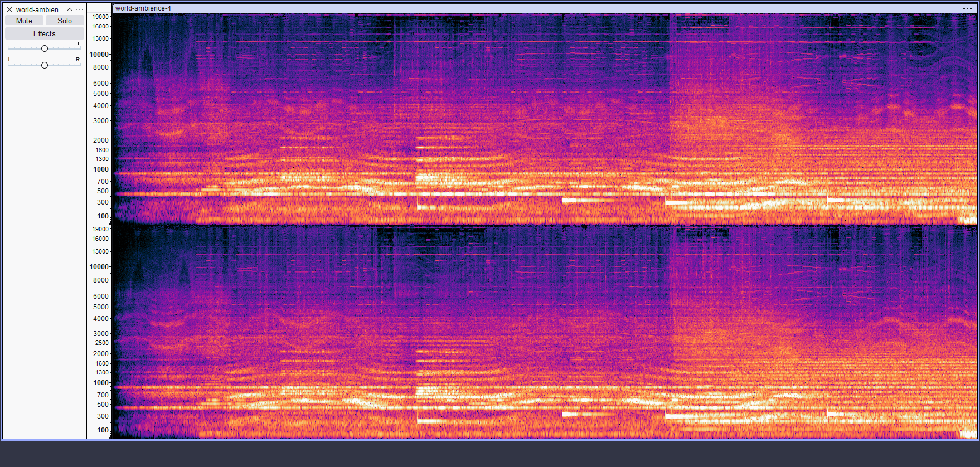Solo the world-ambience track
The image size is (980, 467).
pyautogui.click(x=65, y=21)
